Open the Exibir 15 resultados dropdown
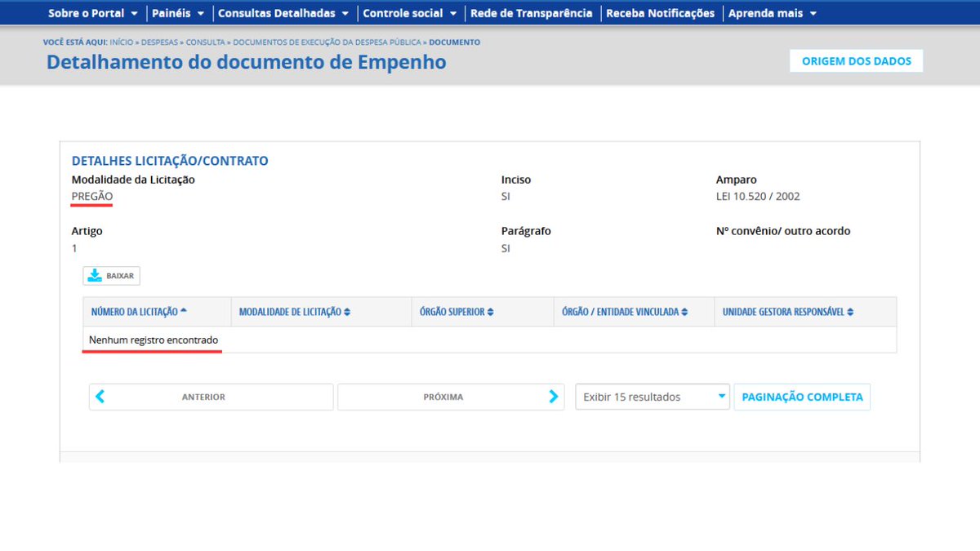This screenshot has width=980, height=551. 652,397
